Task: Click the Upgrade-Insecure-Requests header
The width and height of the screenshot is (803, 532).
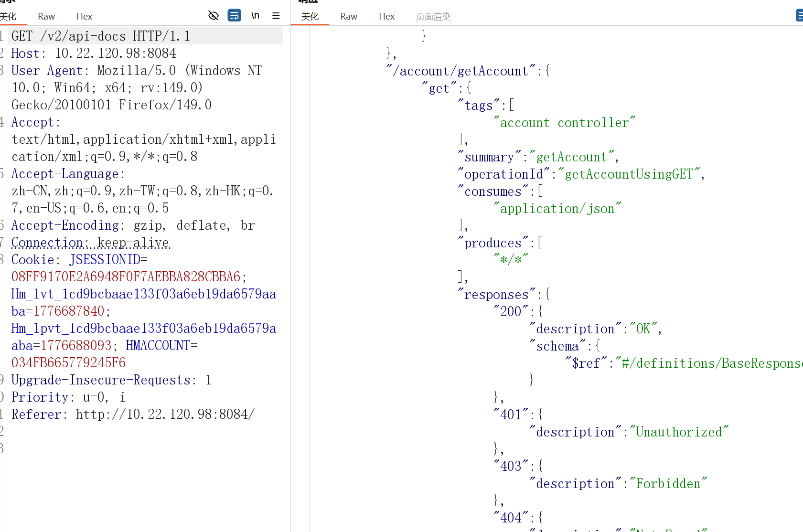Action: [x=111, y=380]
